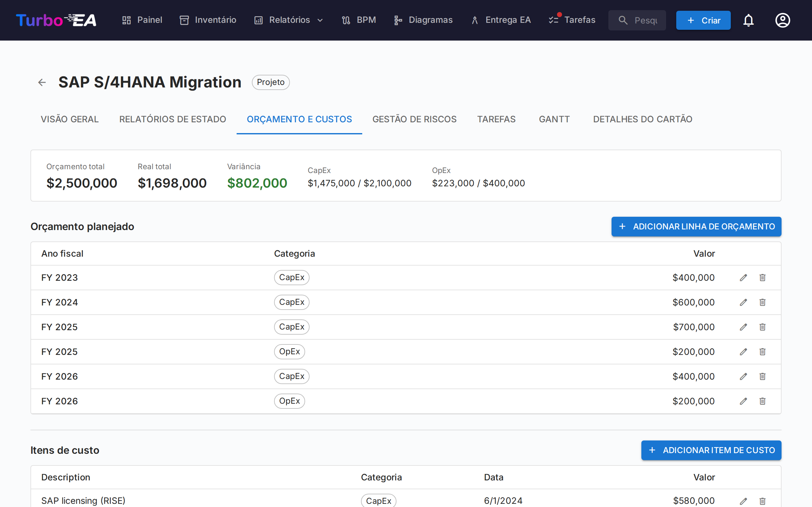Open Diagramas from the navigation bar
The height and width of the screenshot is (507, 812).
tap(423, 20)
